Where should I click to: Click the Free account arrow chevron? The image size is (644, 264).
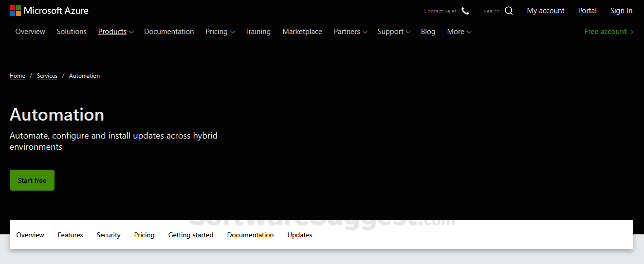[632, 32]
